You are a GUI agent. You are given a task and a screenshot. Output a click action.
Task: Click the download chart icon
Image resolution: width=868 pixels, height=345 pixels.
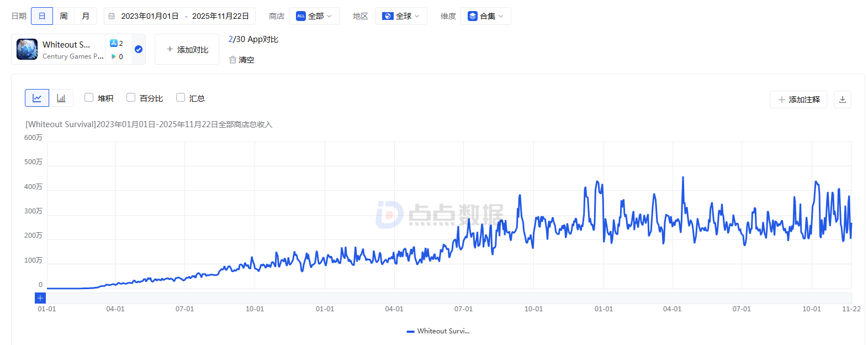(x=842, y=100)
